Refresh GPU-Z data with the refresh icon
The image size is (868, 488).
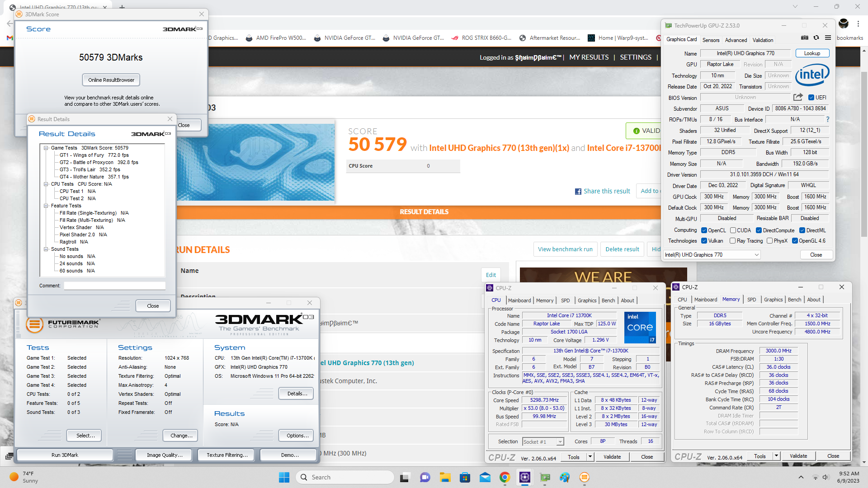pyautogui.click(x=816, y=38)
